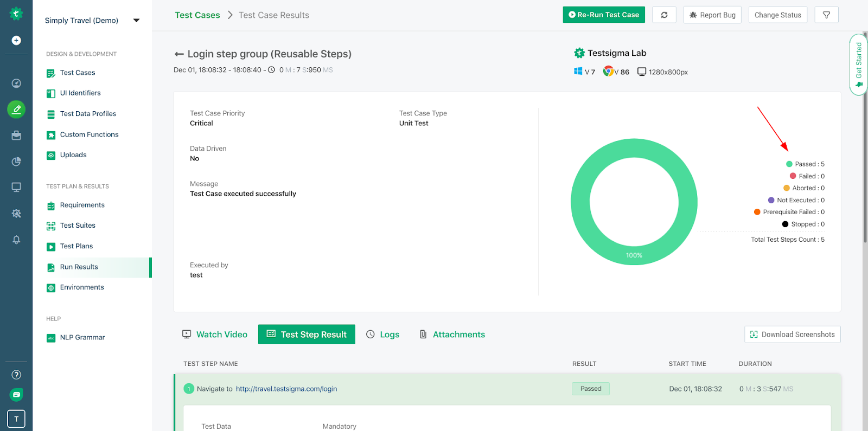Click the Chrome V 86 browser icon

[x=608, y=72]
